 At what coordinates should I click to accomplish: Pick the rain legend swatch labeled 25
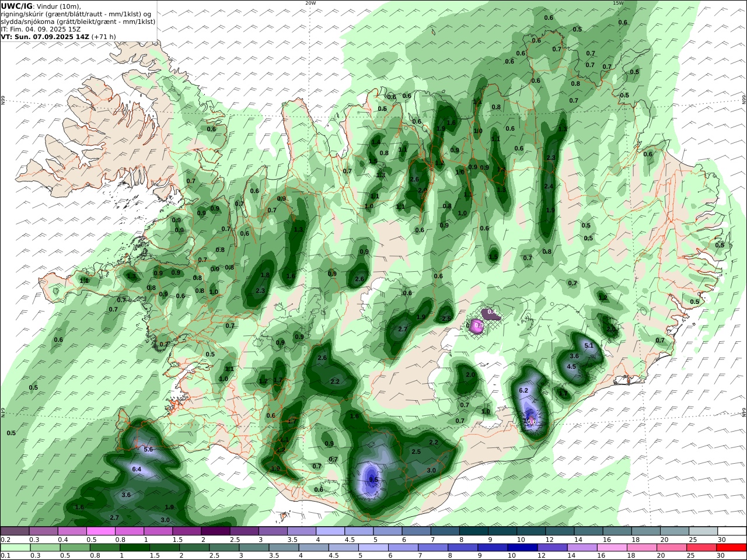(x=701, y=548)
